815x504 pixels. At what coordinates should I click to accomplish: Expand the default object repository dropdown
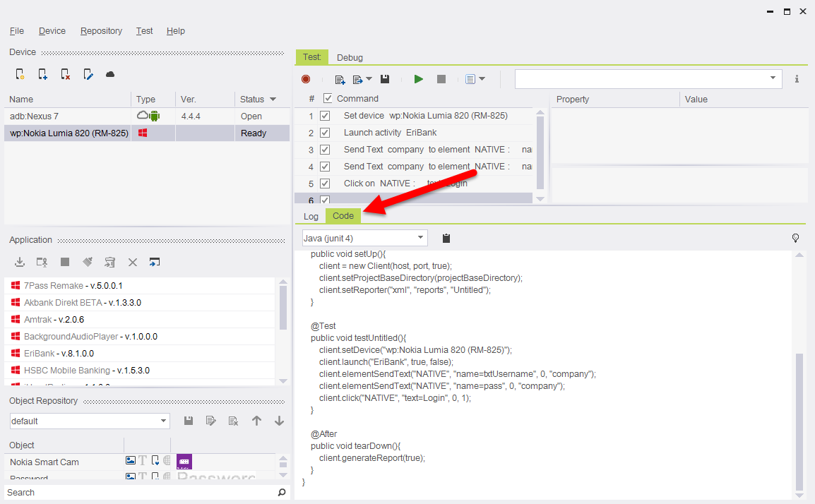[x=90, y=421]
